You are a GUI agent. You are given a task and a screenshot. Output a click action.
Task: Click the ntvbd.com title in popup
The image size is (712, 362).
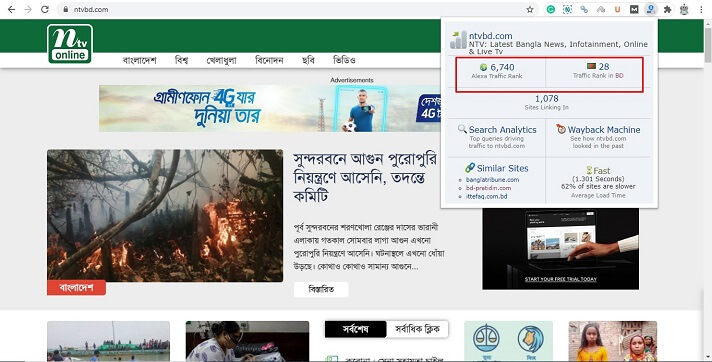coord(490,36)
